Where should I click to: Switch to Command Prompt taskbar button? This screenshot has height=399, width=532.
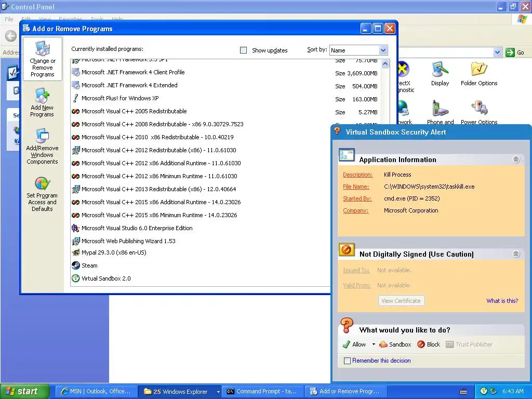coord(262,392)
